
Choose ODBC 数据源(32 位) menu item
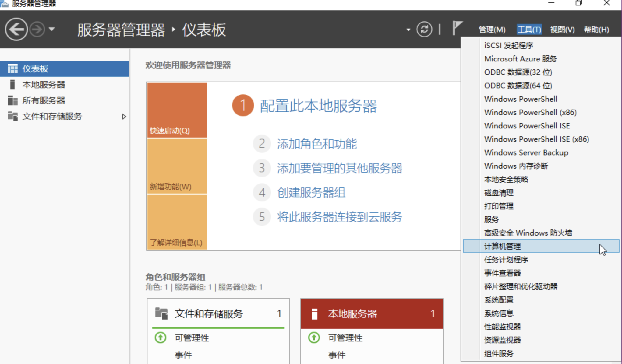(x=541, y=72)
